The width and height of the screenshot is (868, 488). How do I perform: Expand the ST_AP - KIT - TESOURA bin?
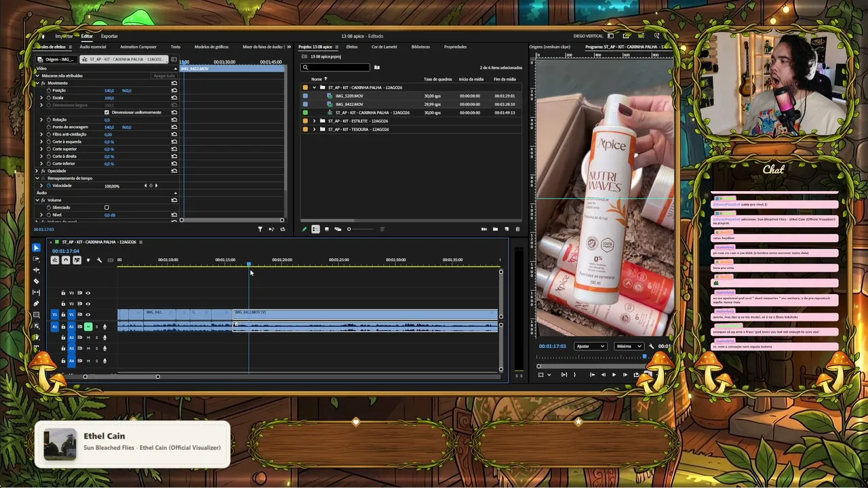[x=314, y=129]
